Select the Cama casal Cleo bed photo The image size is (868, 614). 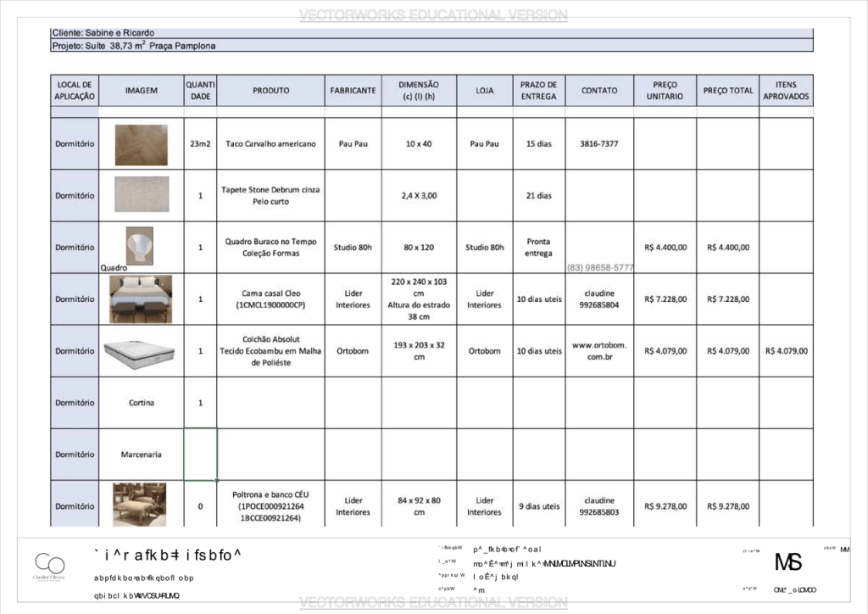pos(142,299)
